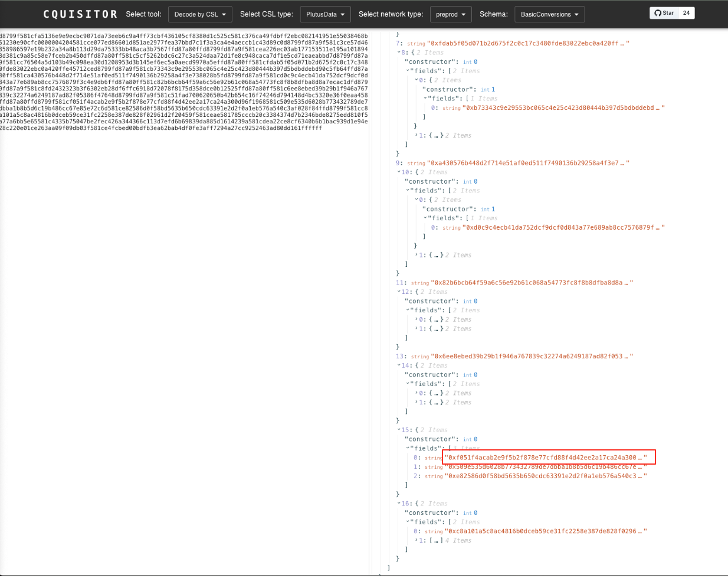This screenshot has height=578, width=728.
Task: Collapse tree node 16 with chevron
Action: tap(399, 504)
